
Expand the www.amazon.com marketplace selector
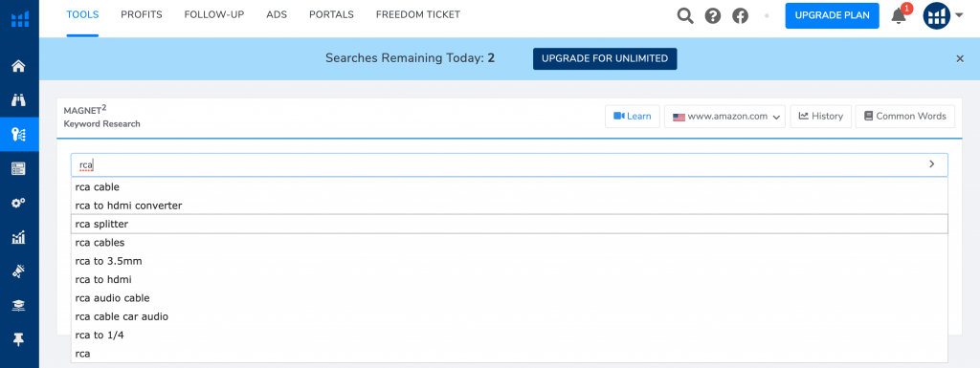click(x=724, y=116)
